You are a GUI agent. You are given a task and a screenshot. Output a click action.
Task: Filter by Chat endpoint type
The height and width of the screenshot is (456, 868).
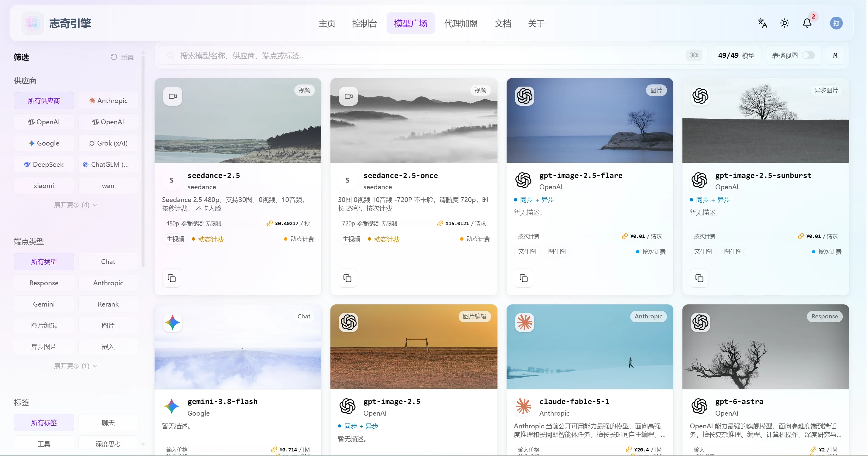(108, 262)
